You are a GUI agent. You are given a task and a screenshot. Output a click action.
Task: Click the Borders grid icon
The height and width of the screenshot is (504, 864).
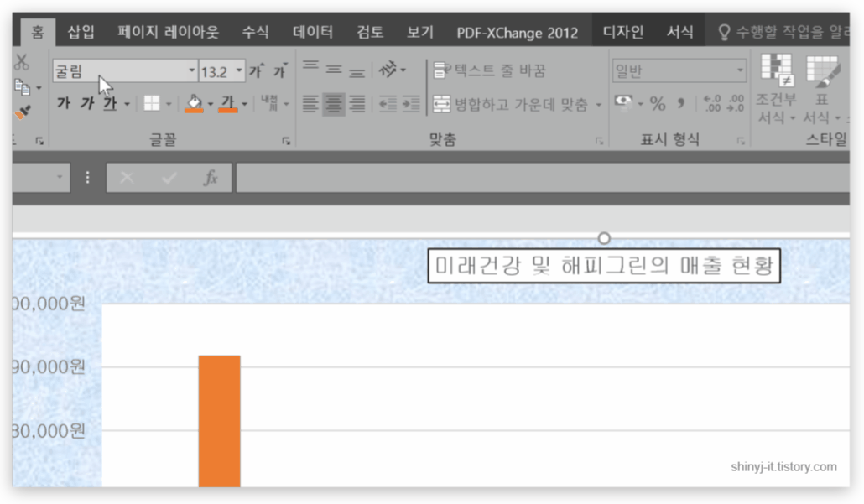point(152,103)
